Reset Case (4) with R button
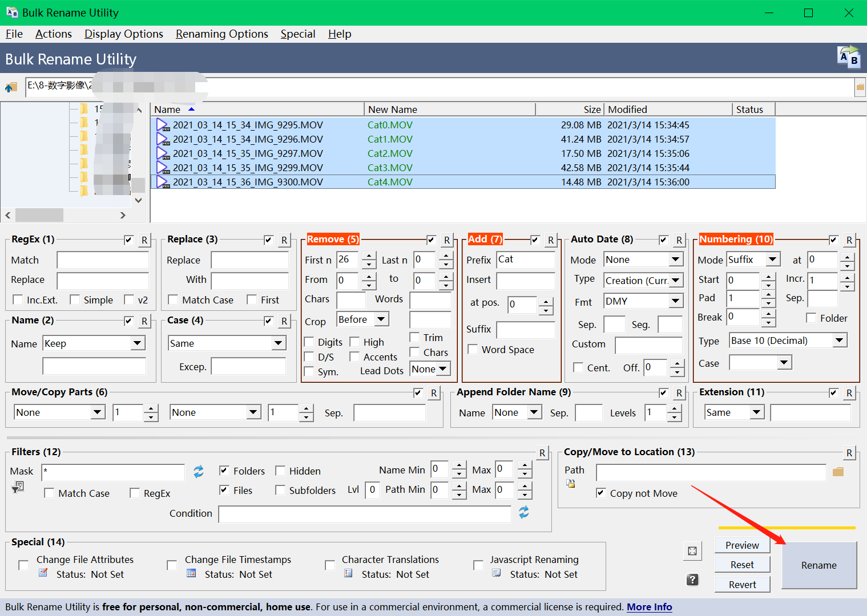867x616 pixels. pyautogui.click(x=284, y=321)
